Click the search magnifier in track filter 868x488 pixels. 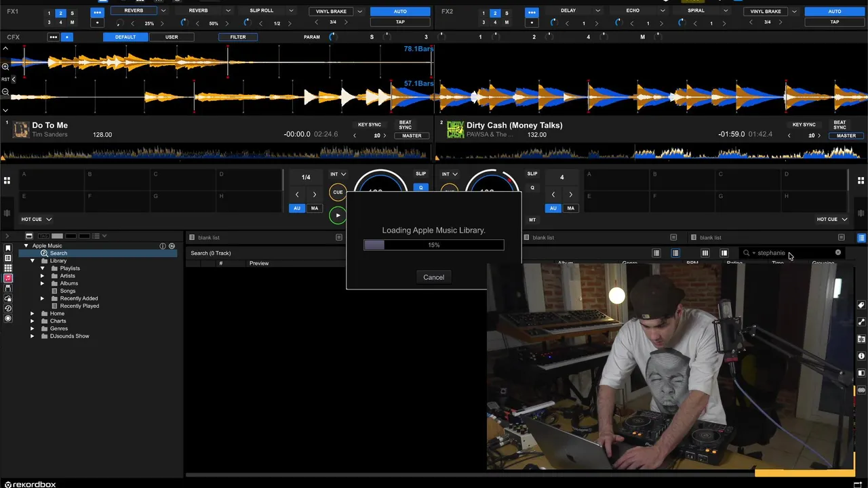(x=747, y=253)
